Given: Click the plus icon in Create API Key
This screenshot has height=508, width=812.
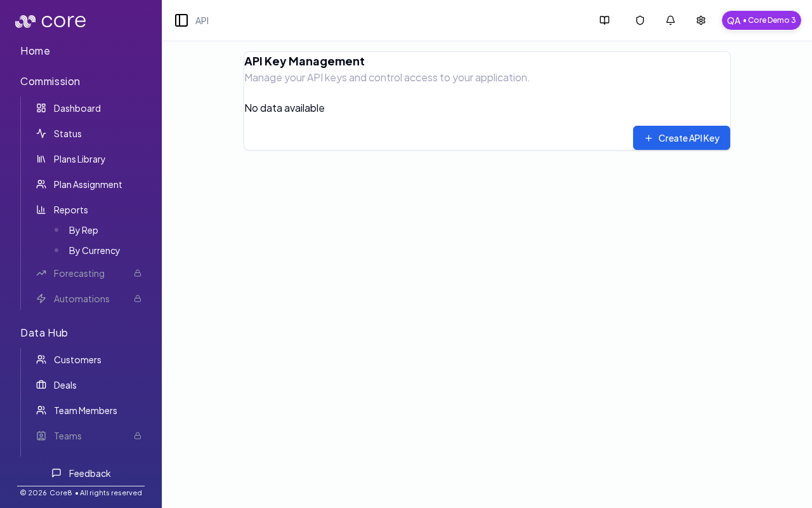Looking at the screenshot, I should 648,138.
